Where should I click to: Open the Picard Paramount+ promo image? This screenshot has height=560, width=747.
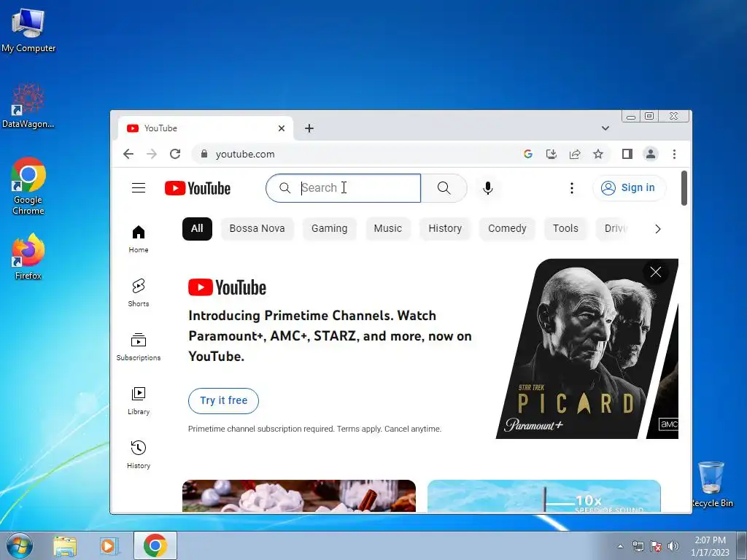coord(587,349)
